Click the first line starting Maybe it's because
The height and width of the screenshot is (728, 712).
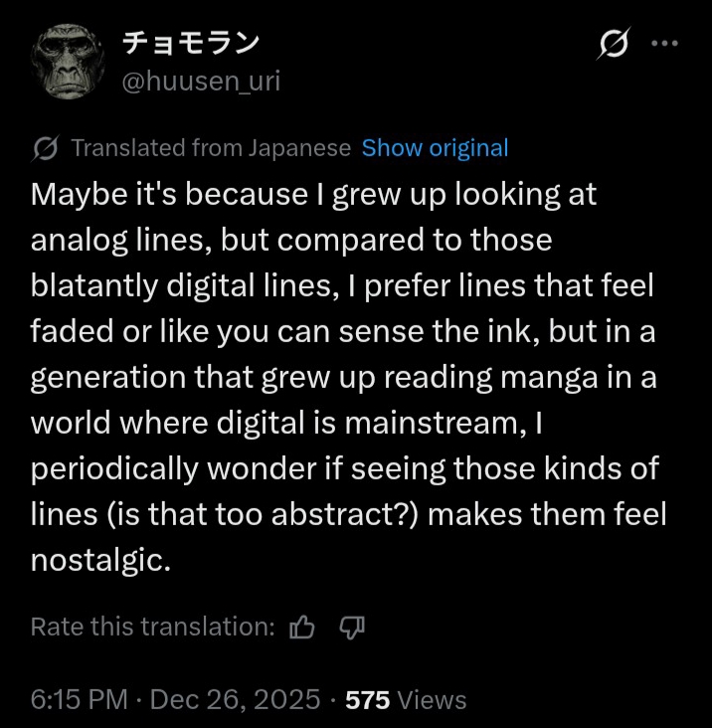[x=313, y=194]
